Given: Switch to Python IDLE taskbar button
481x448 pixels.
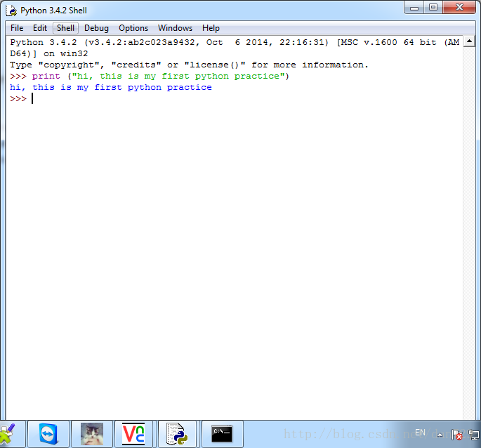Looking at the screenshot, I should tap(177, 434).
